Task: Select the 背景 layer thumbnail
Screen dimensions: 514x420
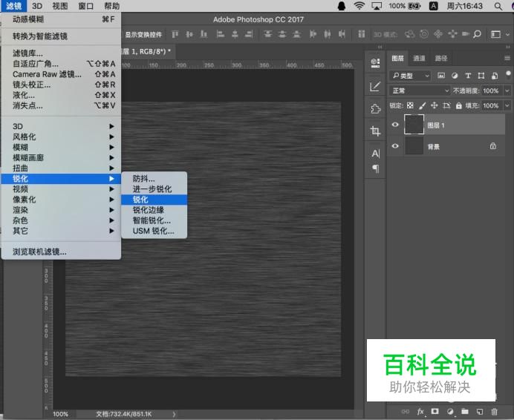Action: 414,145
